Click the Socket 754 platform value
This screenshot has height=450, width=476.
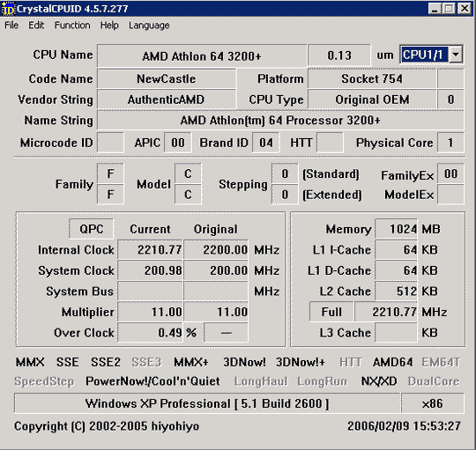[x=372, y=79]
